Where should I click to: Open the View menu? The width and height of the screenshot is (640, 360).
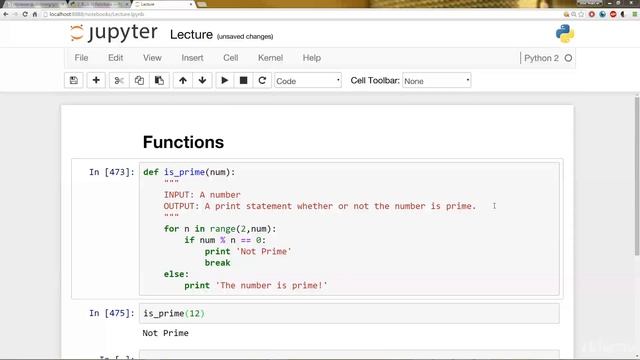point(152,58)
